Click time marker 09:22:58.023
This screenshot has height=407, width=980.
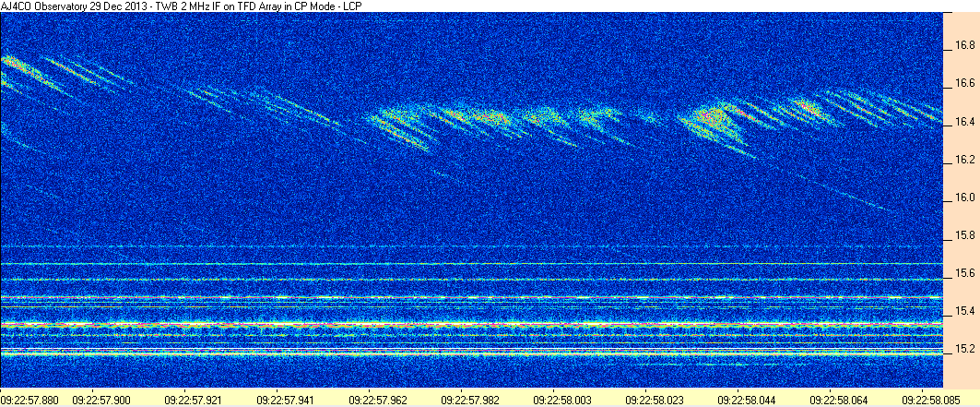pyautogui.click(x=655, y=398)
